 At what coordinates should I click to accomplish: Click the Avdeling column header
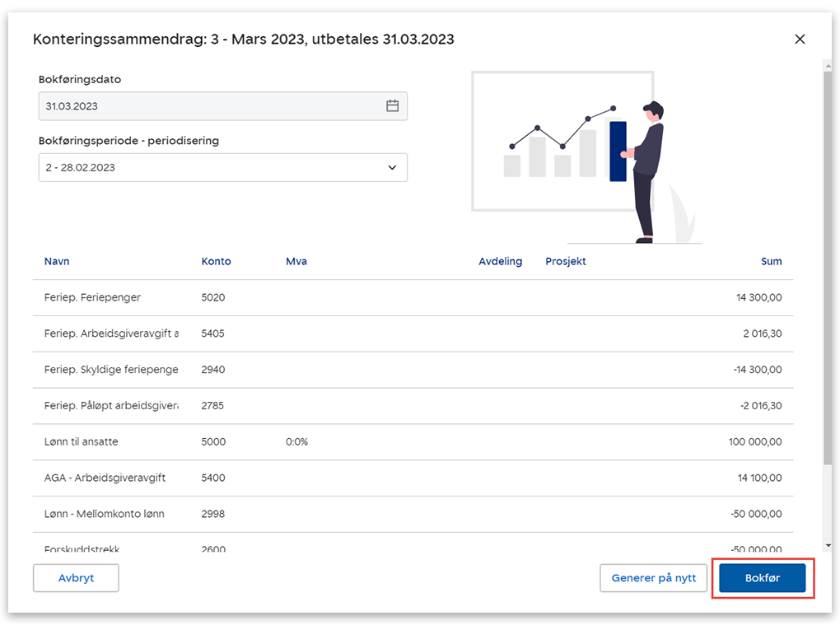click(500, 261)
